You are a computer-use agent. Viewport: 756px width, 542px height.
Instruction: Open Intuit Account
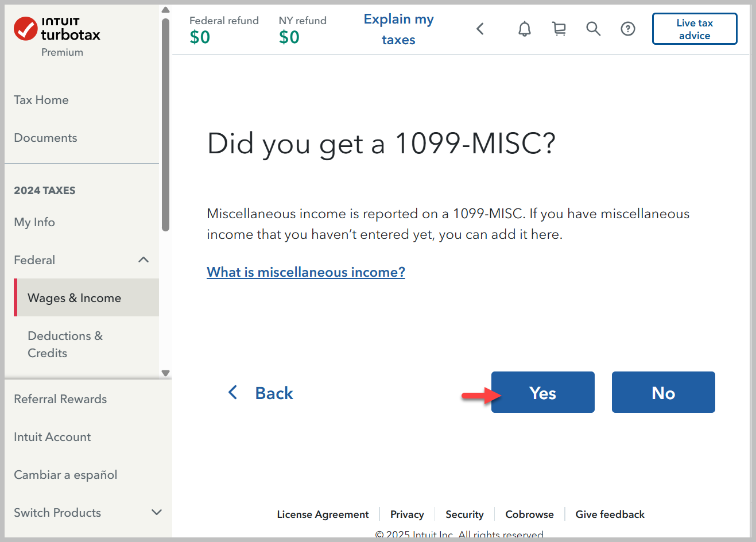point(52,437)
